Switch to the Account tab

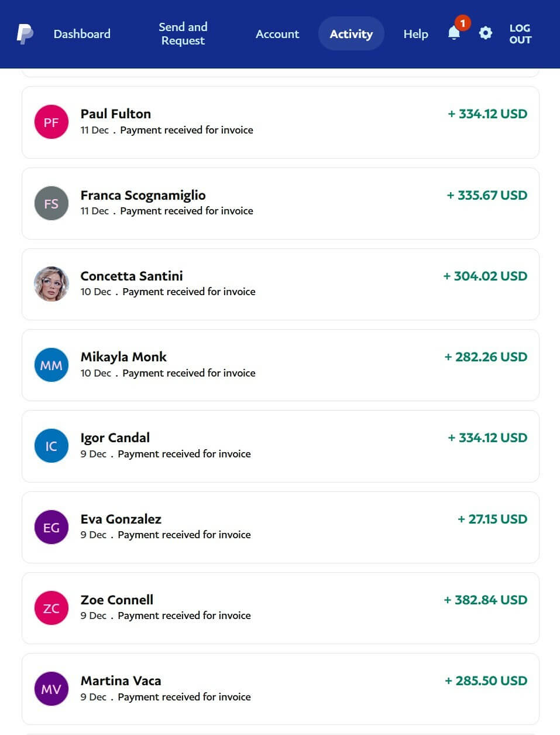[x=277, y=34]
